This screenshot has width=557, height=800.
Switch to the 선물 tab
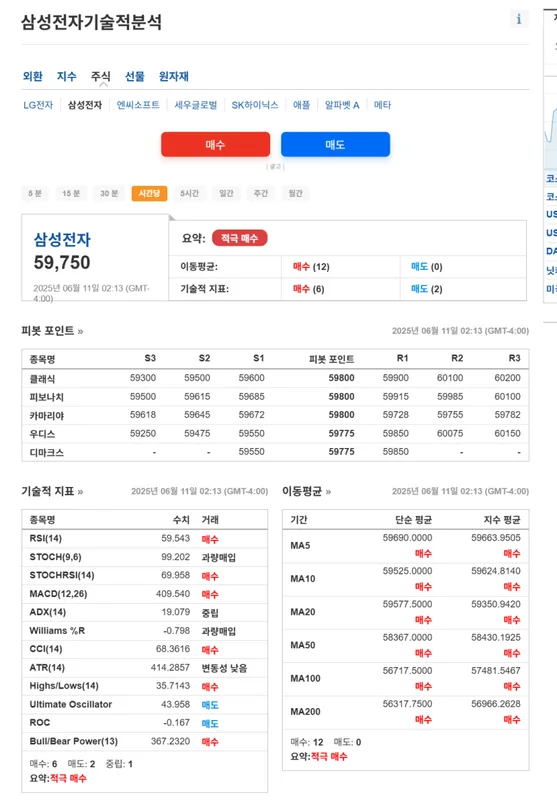click(135, 77)
